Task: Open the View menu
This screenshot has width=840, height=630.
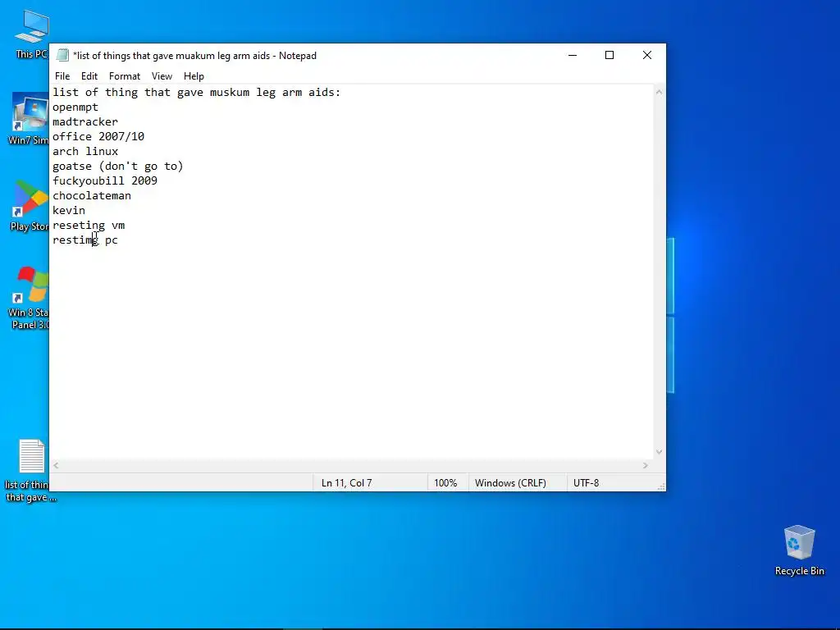Action: [x=162, y=76]
